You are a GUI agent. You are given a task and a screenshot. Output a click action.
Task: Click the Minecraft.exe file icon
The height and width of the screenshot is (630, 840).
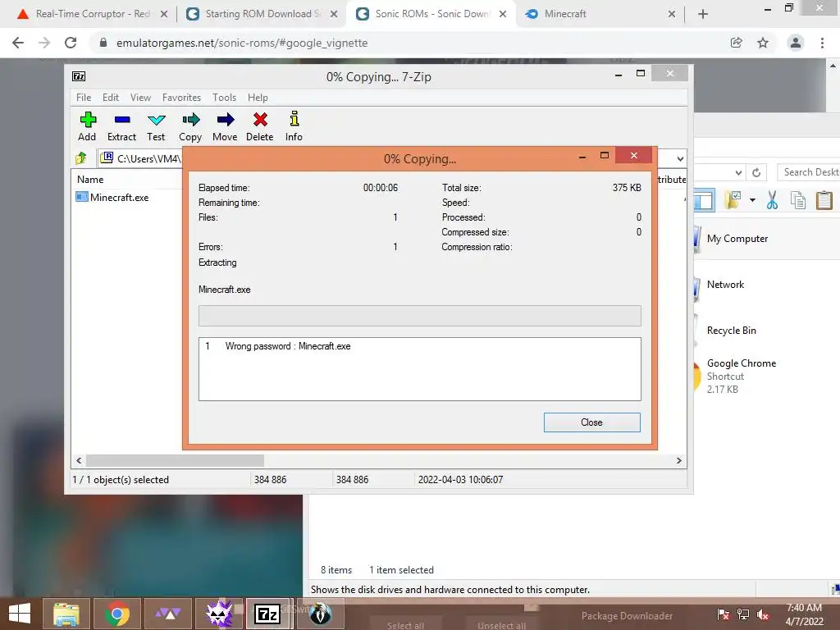tap(81, 197)
